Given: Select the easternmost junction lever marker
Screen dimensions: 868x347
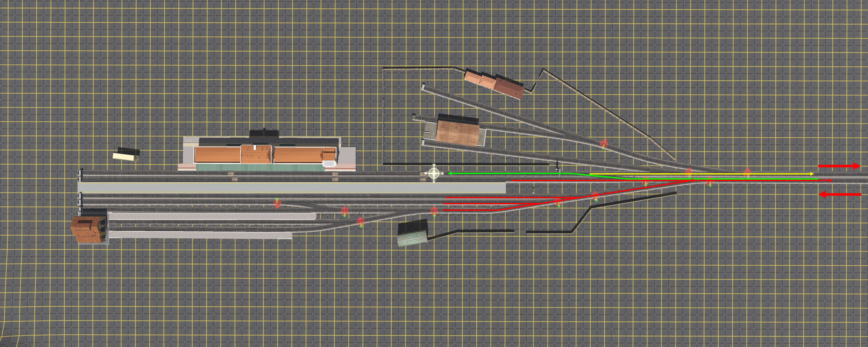Looking at the screenshot, I should pos(747,173).
